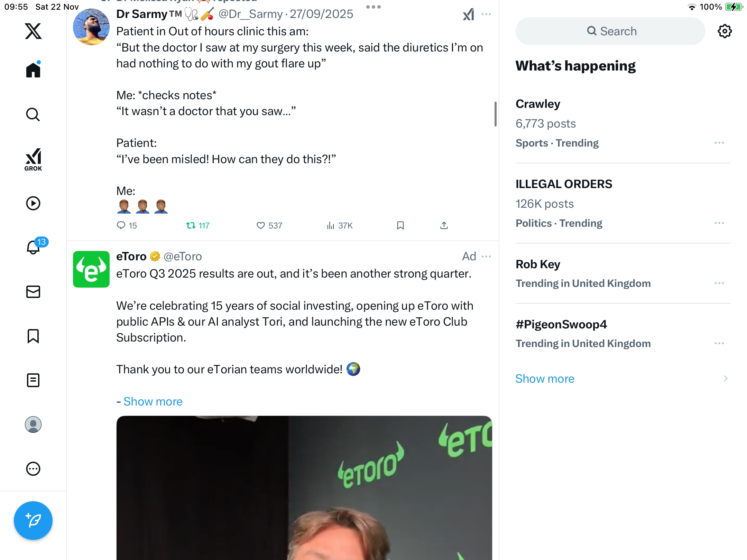Share Dr Sarmy's post
747x560 pixels.
[x=444, y=226]
